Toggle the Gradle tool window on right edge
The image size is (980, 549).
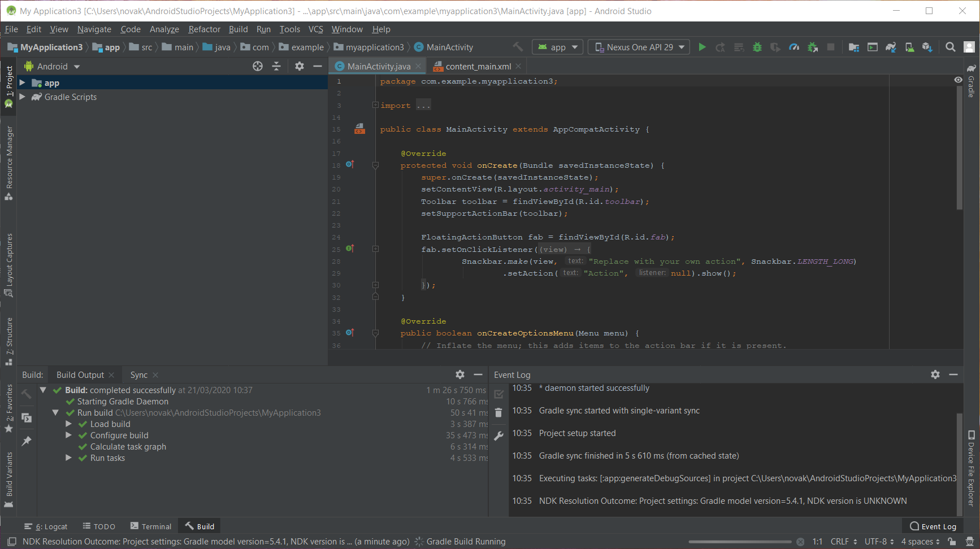pos(971,82)
